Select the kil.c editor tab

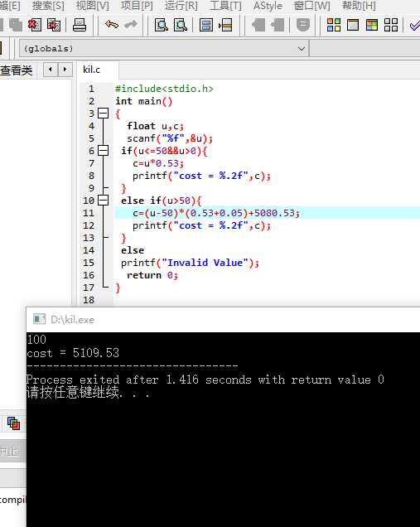coord(92,70)
